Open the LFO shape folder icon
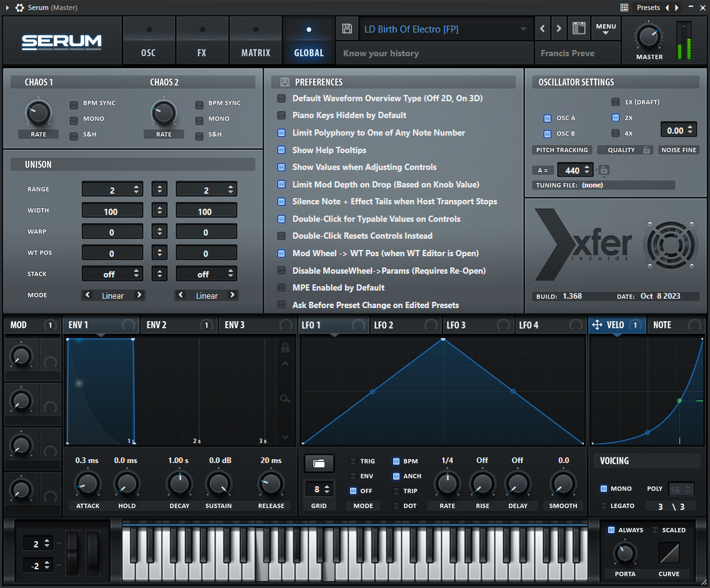This screenshot has width=710, height=588. (x=319, y=463)
